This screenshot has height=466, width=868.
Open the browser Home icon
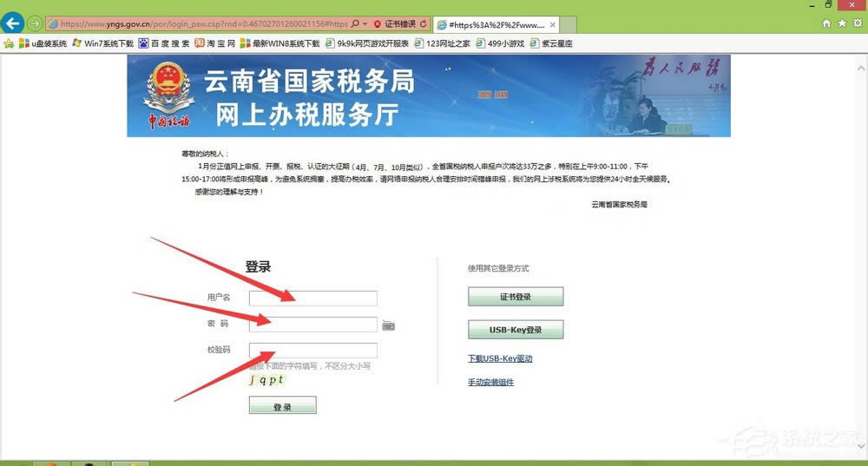826,23
